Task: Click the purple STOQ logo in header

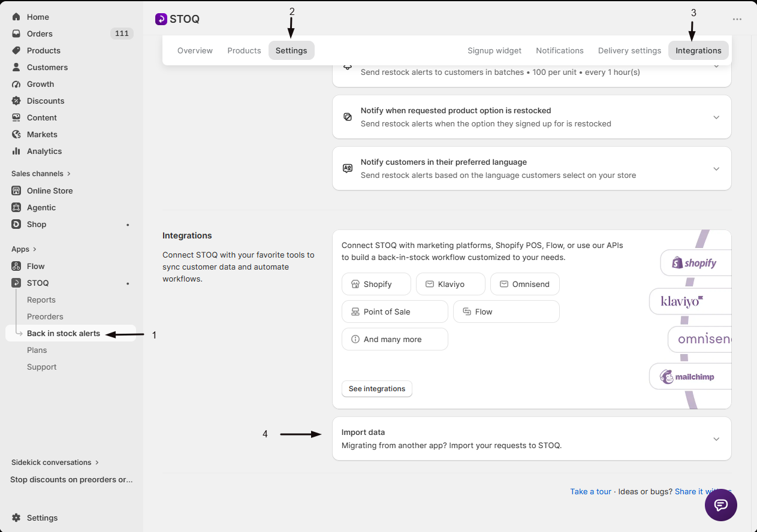Action: pos(161,19)
